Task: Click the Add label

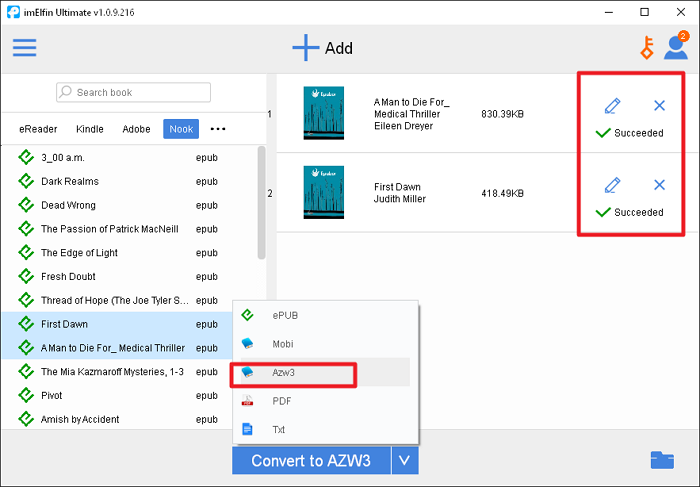Action: point(338,48)
